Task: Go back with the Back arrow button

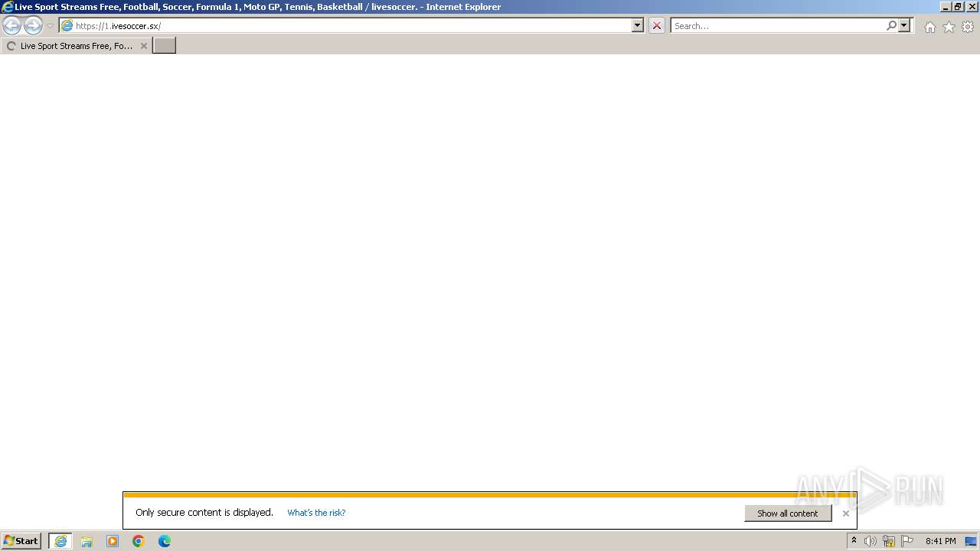Action: pos(11,26)
